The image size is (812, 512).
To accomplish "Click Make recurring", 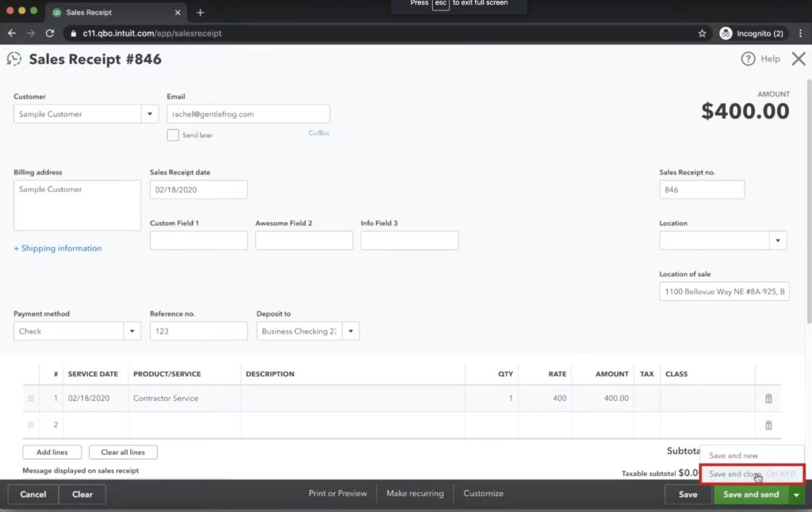I will pyautogui.click(x=415, y=493).
